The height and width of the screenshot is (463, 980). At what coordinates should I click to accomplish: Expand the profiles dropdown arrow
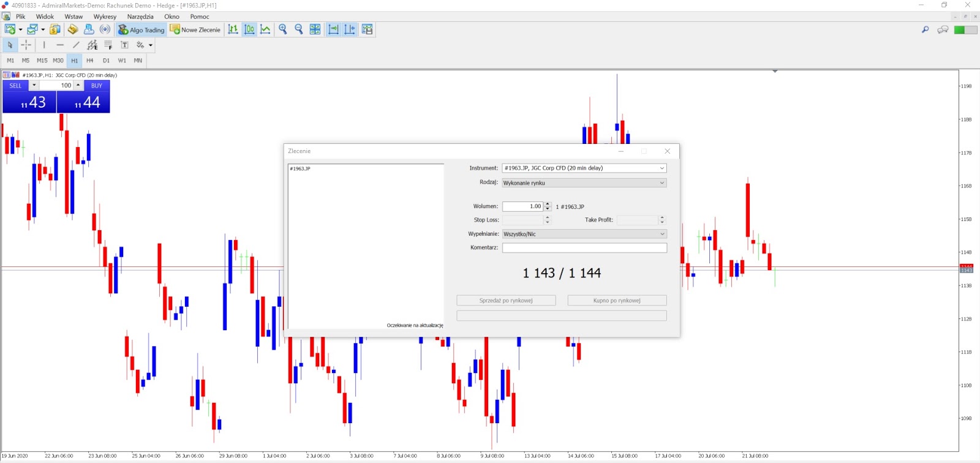tap(43, 29)
